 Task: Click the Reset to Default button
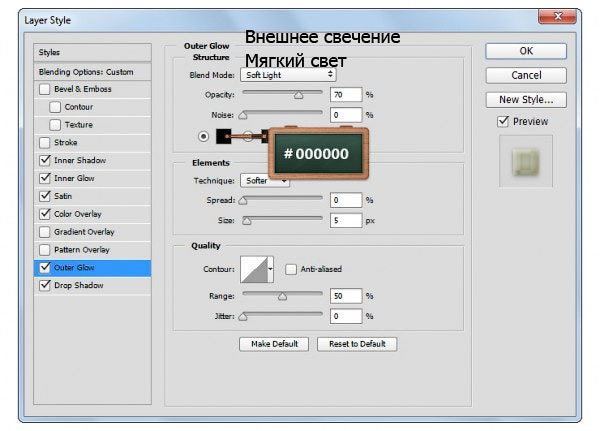[x=357, y=344]
